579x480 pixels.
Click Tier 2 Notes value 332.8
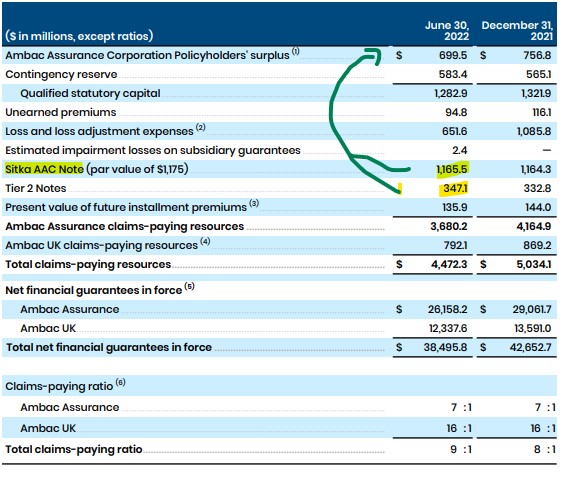pos(537,188)
